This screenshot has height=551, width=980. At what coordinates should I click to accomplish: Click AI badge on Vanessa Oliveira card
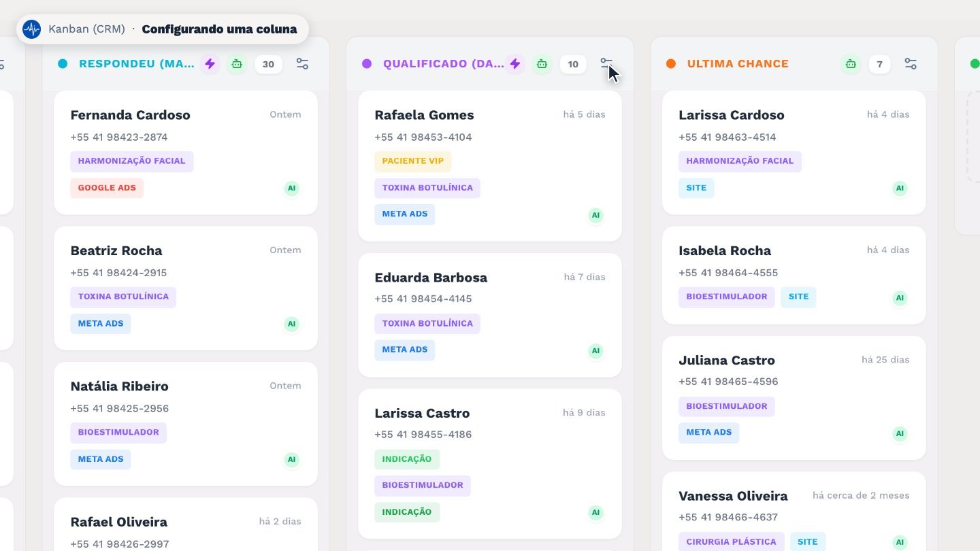[x=900, y=543]
